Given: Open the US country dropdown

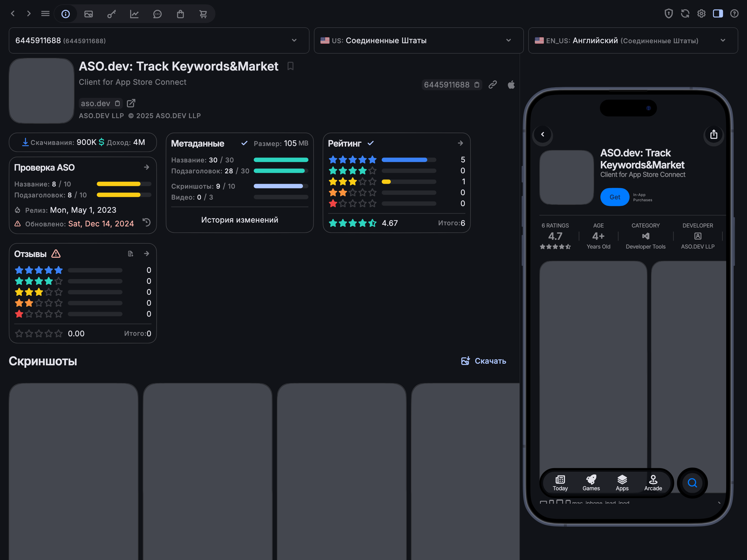Looking at the screenshot, I should tap(418, 40).
